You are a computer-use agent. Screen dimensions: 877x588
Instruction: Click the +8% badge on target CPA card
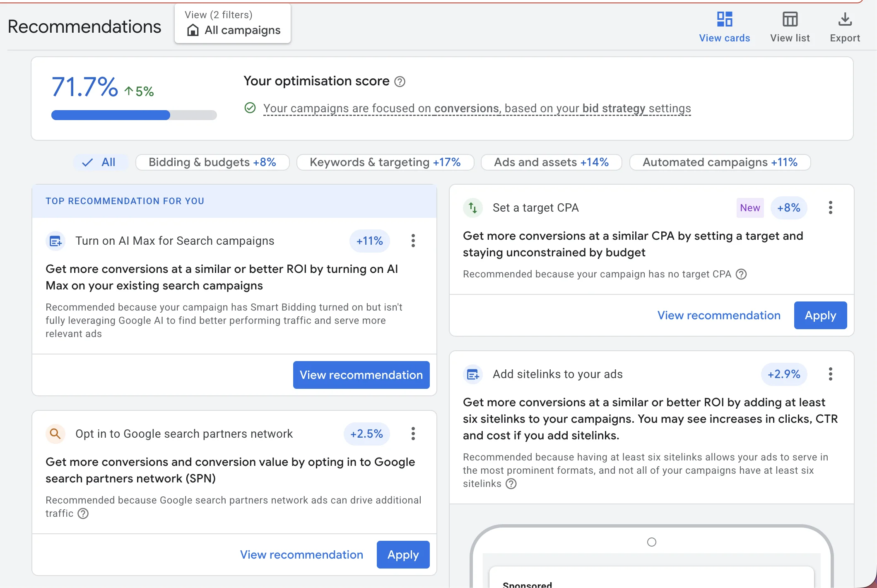pyautogui.click(x=789, y=207)
